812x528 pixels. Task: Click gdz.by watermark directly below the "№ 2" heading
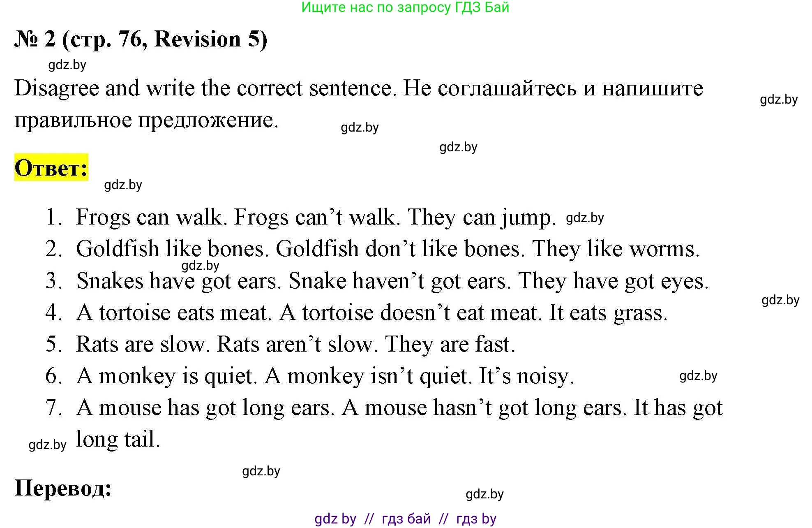[x=67, y=65]
